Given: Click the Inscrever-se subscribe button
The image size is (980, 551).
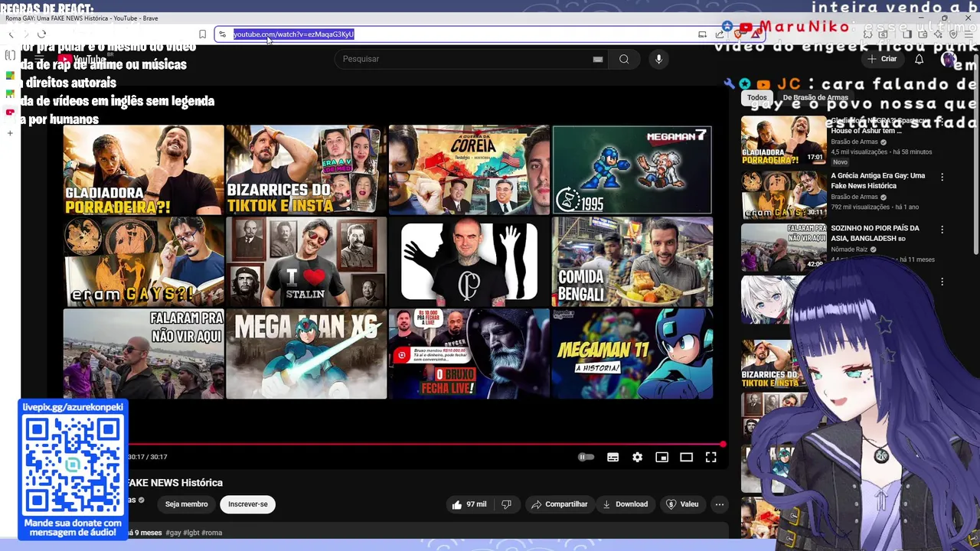Looking at the screenshot, I should (247, 504).
